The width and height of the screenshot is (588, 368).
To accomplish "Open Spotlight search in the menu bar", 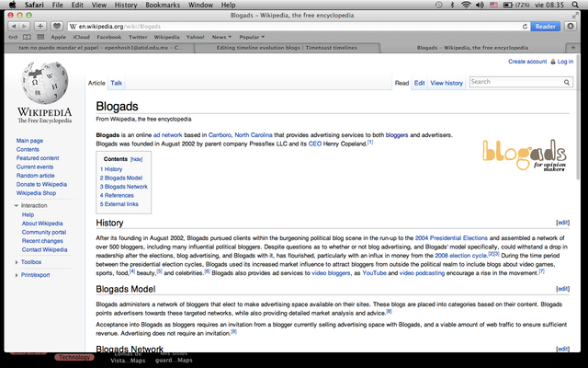I will pos(575,5).
